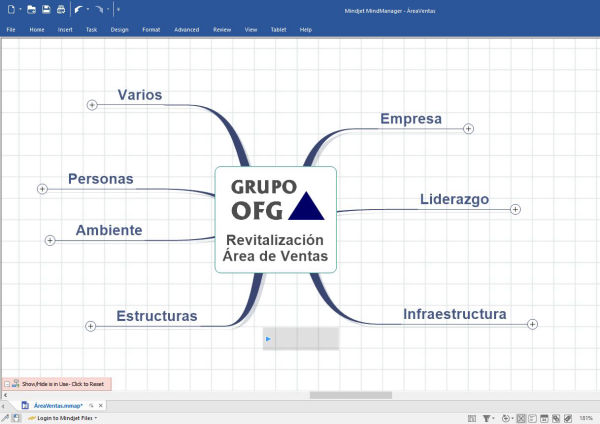Click the GRUPO OFG logo image

point(277,200)
